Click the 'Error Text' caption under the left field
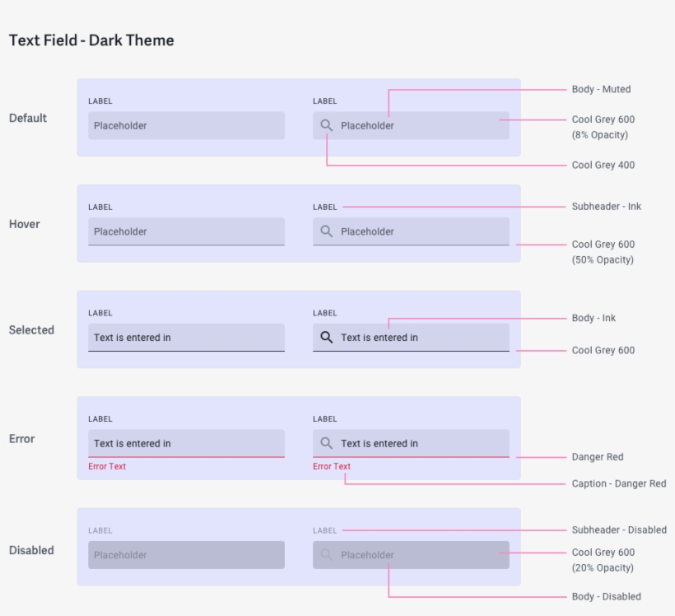Image resolution: width=675 pixels, height=616 pixels. coord(107,466)
